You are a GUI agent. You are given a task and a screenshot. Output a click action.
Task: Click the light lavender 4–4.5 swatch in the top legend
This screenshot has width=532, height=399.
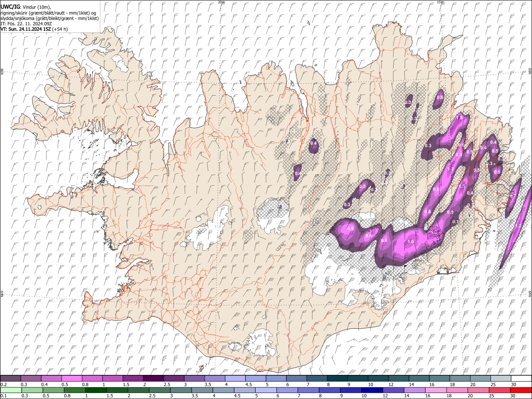click(x=235, y=378)
